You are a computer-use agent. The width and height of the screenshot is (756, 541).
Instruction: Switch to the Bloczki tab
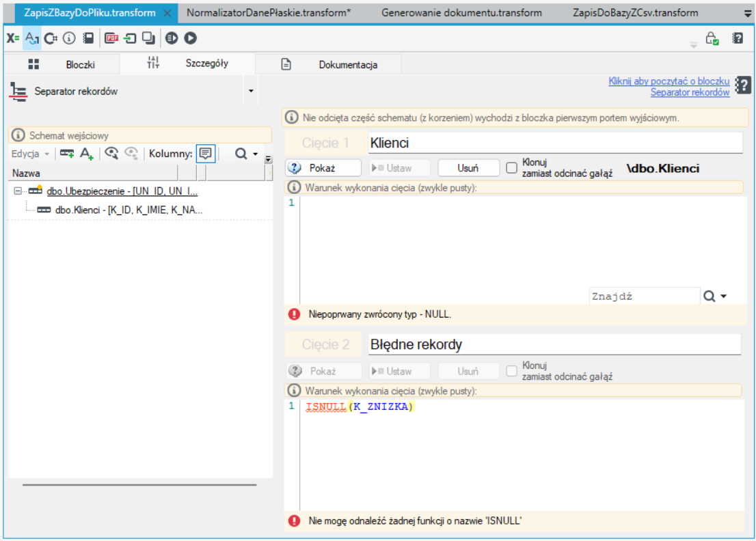coord(62,65)
